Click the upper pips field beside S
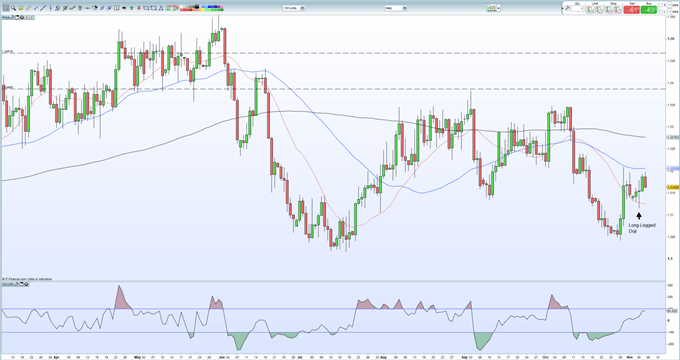The image size is (680, 360). (669, 4)
